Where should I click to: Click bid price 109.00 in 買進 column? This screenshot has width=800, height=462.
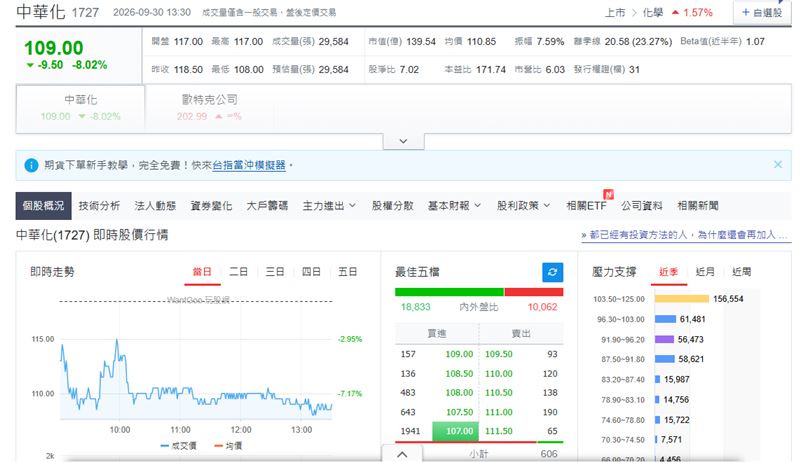(x=459, y=354)
